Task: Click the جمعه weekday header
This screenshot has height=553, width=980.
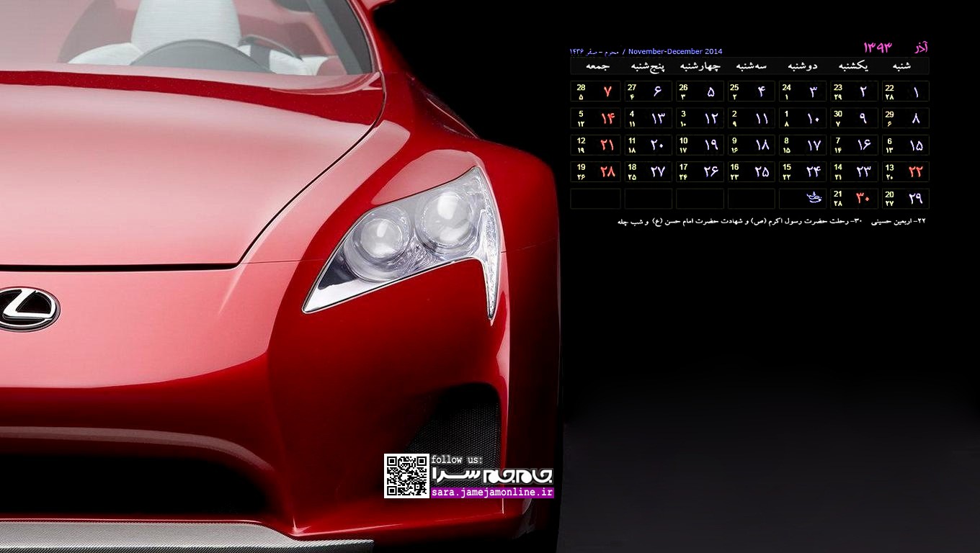Action: pos(597,66)
